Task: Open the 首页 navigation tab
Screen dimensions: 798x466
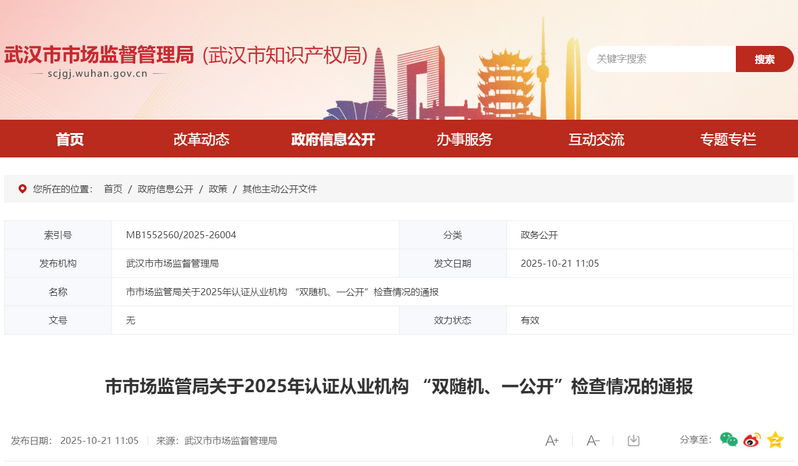Action: click(70, 140)
